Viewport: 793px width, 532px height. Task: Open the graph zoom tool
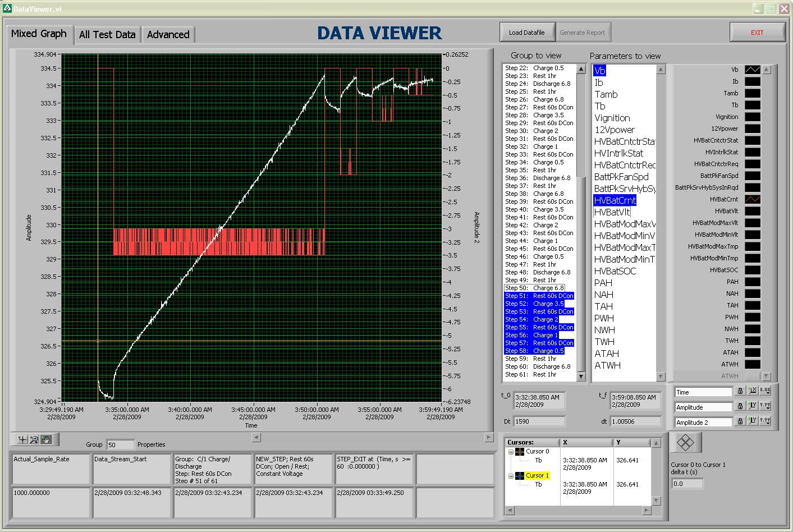coord(34,439)
